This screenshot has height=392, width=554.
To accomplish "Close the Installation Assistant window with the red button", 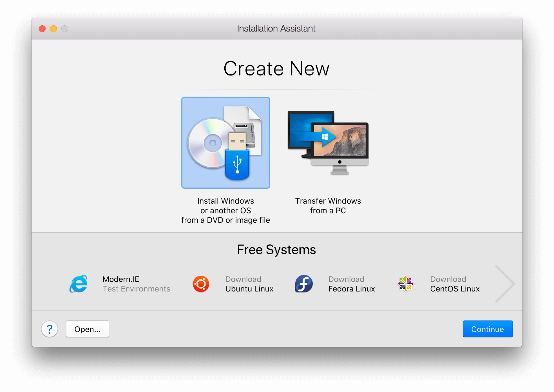I will 42,29.
